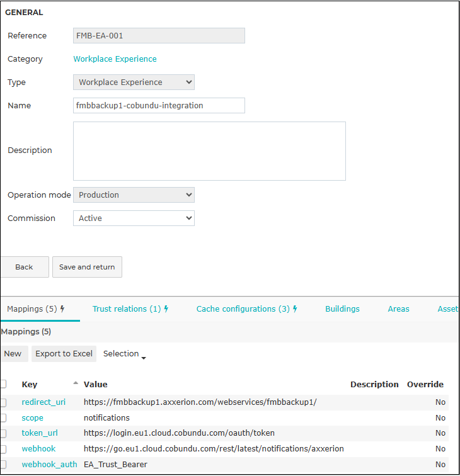460x476 pixels.
Task: Click the Override No cell for redirect_uri
Action: (440, 402)
